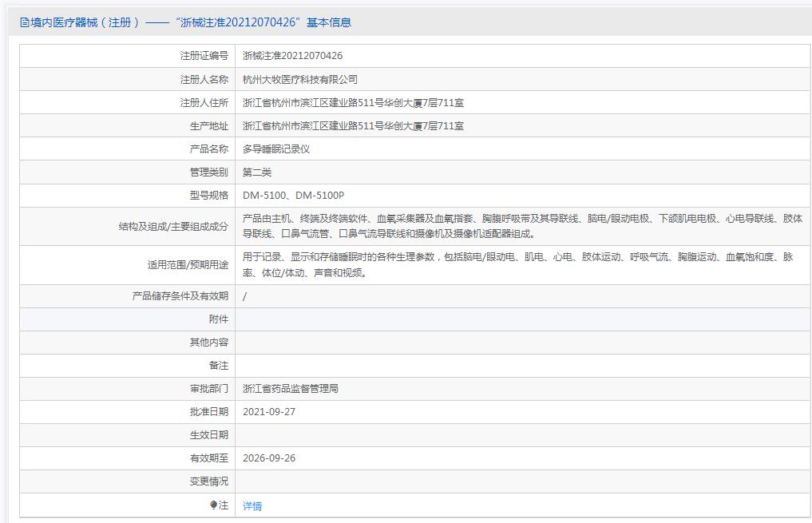Screen dimensions: 812x523
Task: Click the 变更情况 label
Action: (x=208, y=481)
